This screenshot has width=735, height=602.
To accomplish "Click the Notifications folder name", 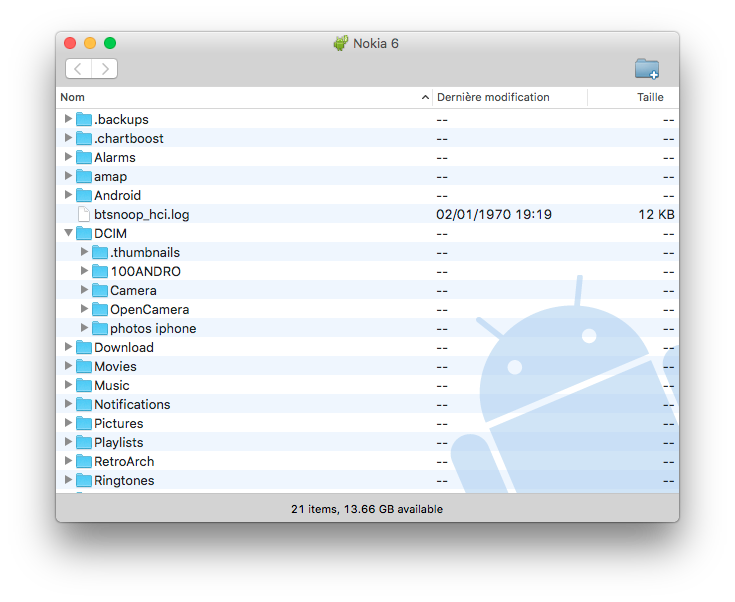I will (x=132, y=404).
